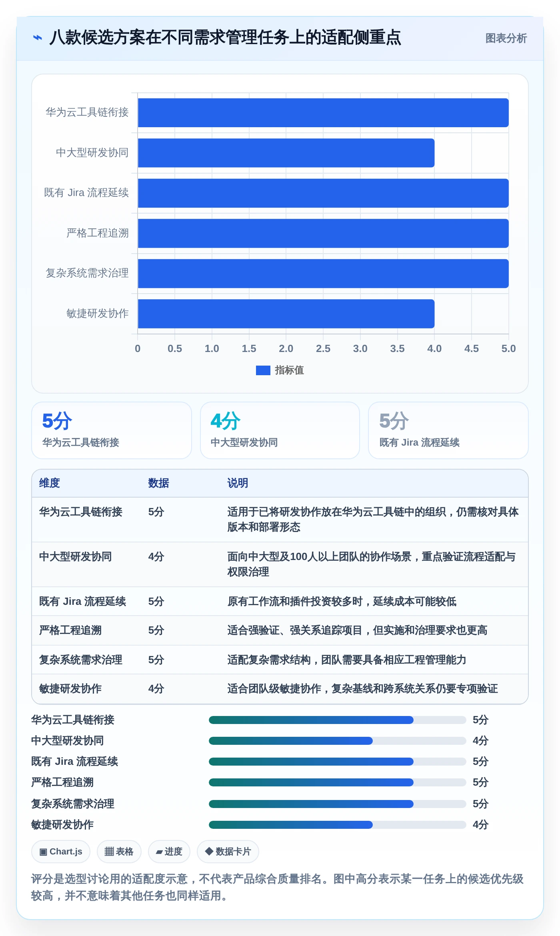Click the 敏捷研发协作 y-axis label
The image size is (560, 936).
(x=98, y=314)
